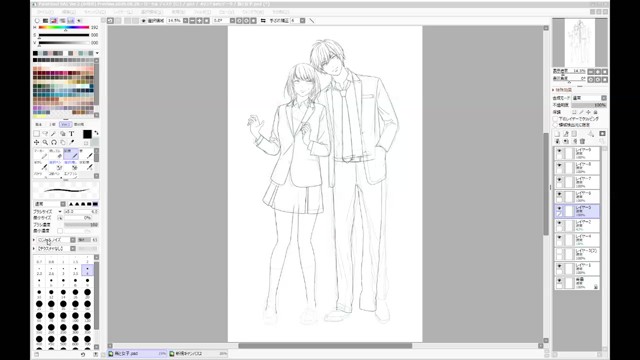Select the Move tool
Viewport: 640px width, 360px height.
tap(36, 142)
